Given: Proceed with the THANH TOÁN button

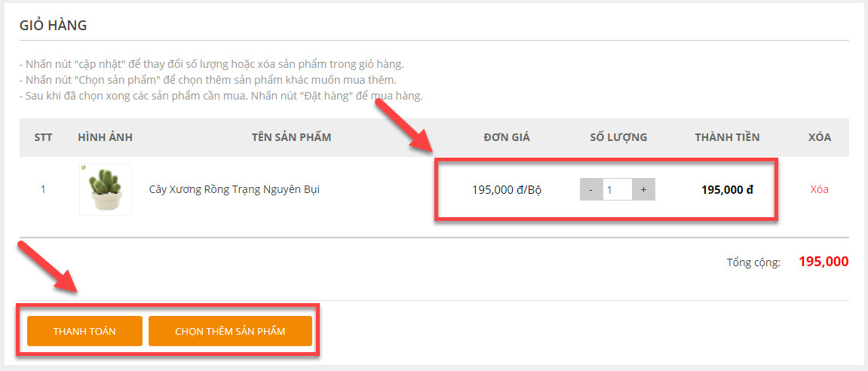Looking at the screenshot, I should click(84, 331).
